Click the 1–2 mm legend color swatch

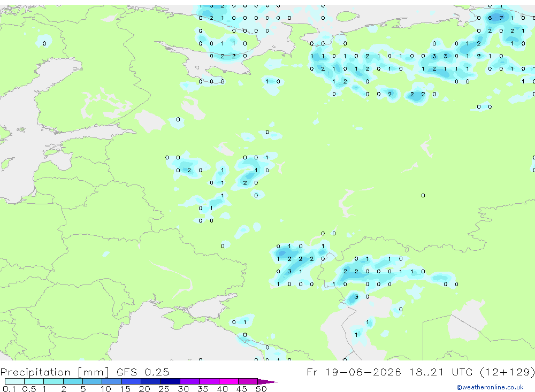point(53,381)
